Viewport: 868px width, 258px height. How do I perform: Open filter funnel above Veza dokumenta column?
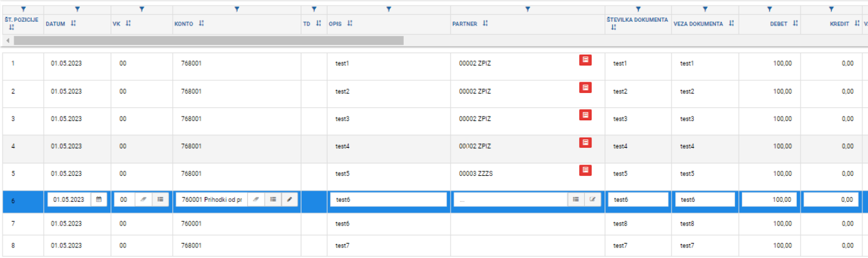[x=705, y=9]
